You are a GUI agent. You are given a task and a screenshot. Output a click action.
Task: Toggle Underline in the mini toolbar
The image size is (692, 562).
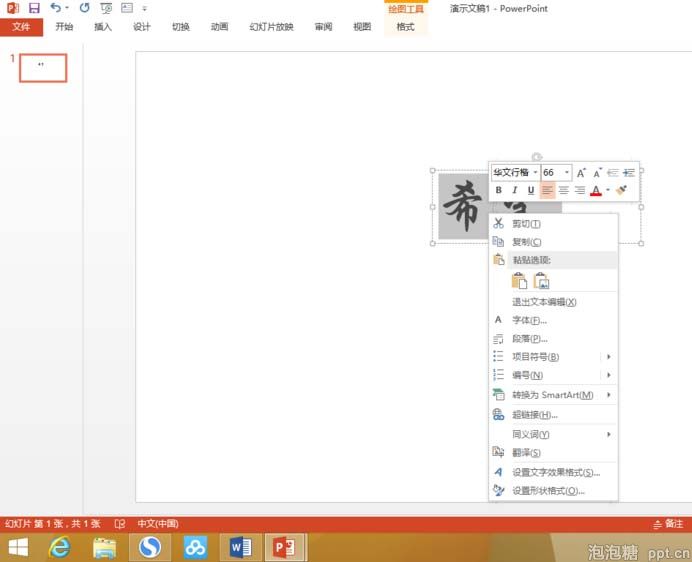pos(531,190)
